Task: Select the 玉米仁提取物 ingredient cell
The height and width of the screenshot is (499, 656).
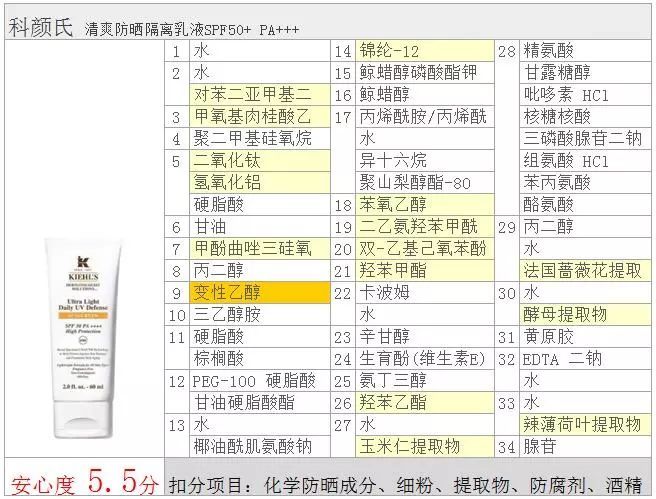Action: pyautogui.click(x=425, y=446)
